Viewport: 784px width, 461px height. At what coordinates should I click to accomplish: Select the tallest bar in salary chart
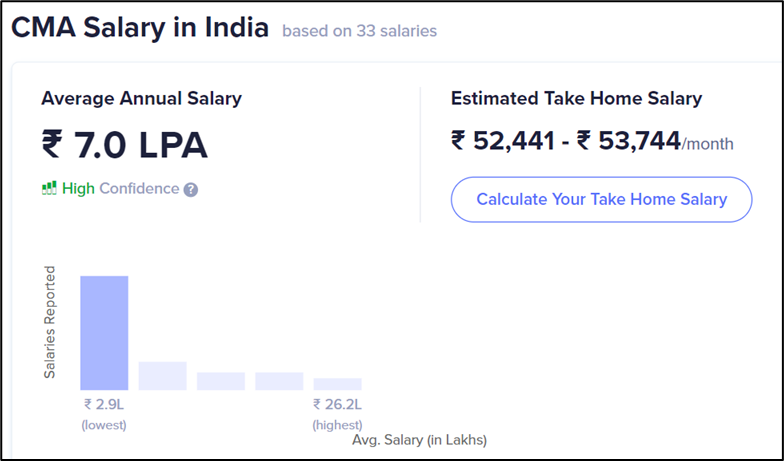[104, 333]
